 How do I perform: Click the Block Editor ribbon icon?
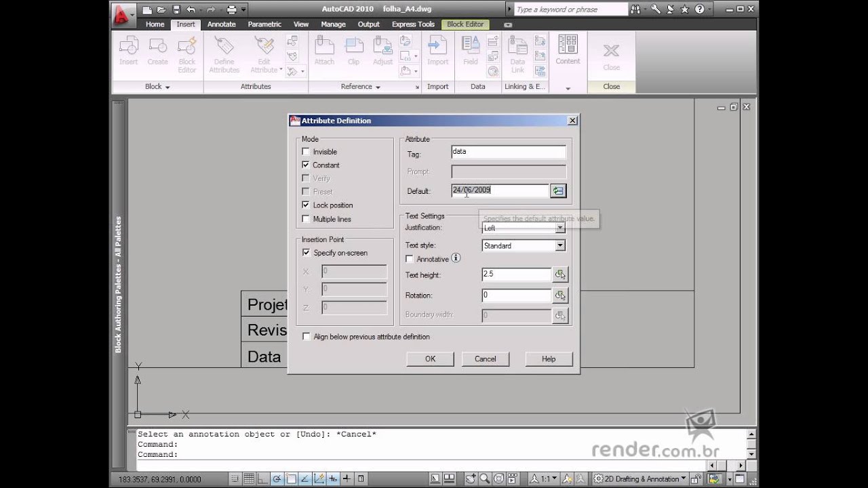[x=186, y=46]
